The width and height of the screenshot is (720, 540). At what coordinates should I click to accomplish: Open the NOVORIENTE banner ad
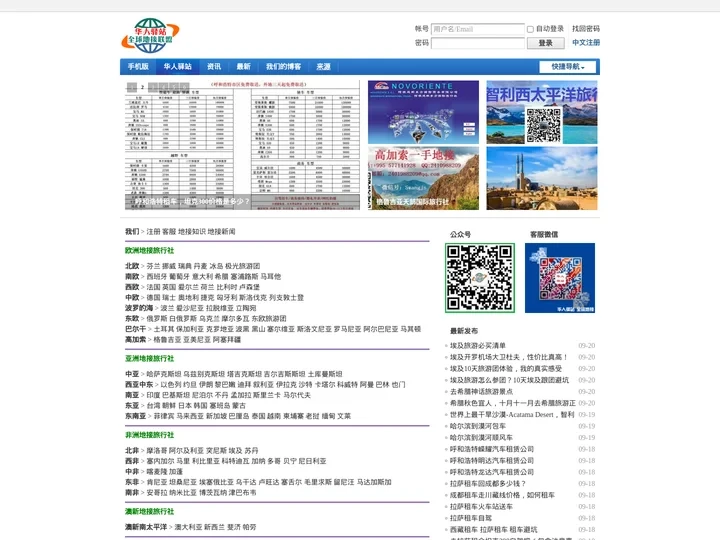pyautogui.click(x=423, y=112)
